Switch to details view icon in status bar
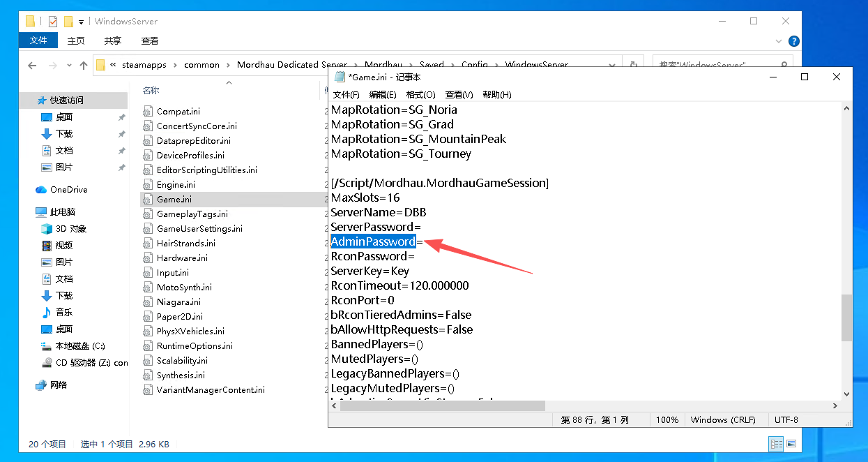Screen dimensions: 868x462 (775, 444)
